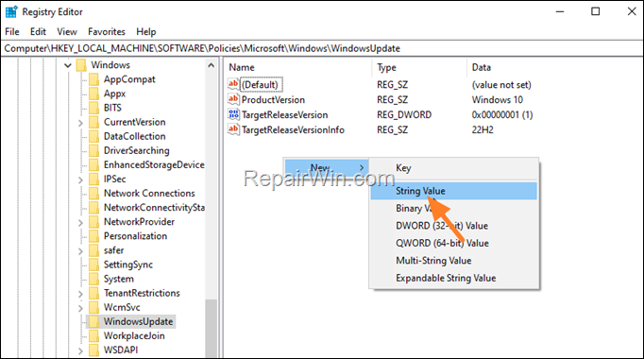Click the Appx folder icon
The height and width of the screenshot is (359, 644).
point(94,94)
